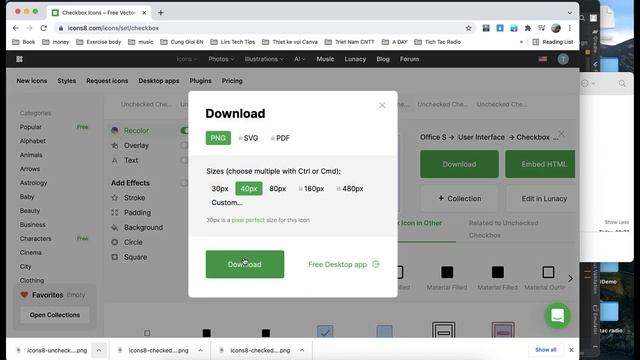Close the Download dialog with the X
This screenshot has height=360, width=640.
(382, 105)
